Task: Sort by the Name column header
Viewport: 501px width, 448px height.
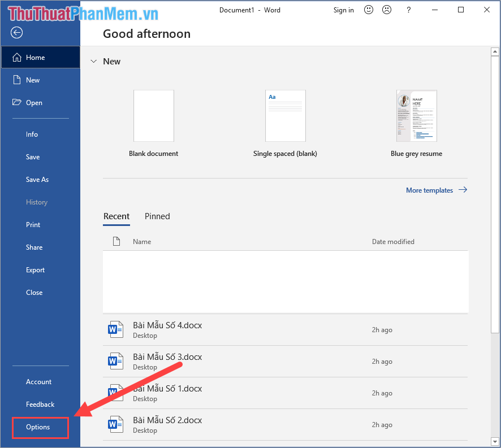Action: [x=142, y=242]
